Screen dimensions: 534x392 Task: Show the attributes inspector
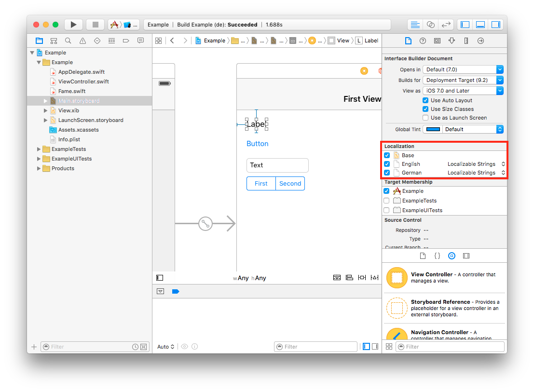tap(452, 41)
